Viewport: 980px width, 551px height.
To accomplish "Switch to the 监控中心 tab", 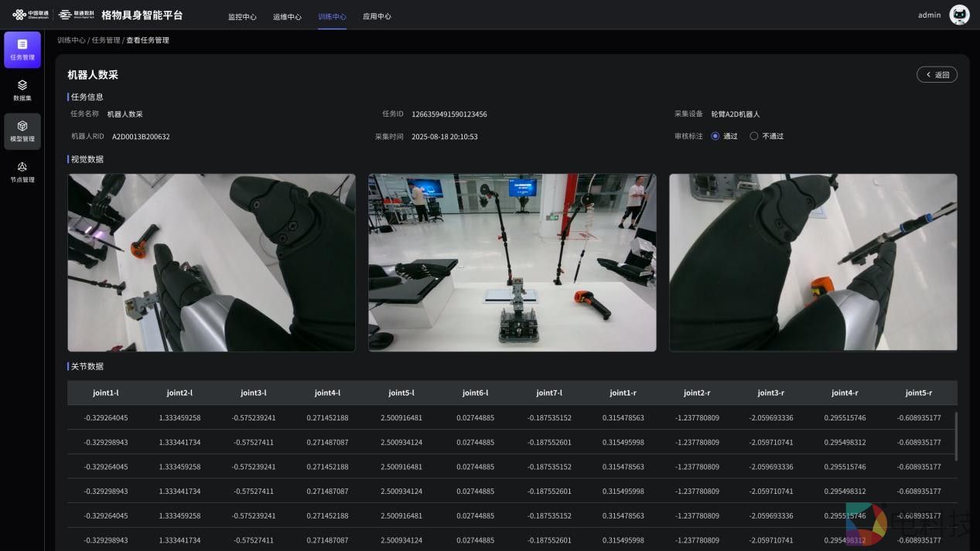I will click(x=242, y=16).
